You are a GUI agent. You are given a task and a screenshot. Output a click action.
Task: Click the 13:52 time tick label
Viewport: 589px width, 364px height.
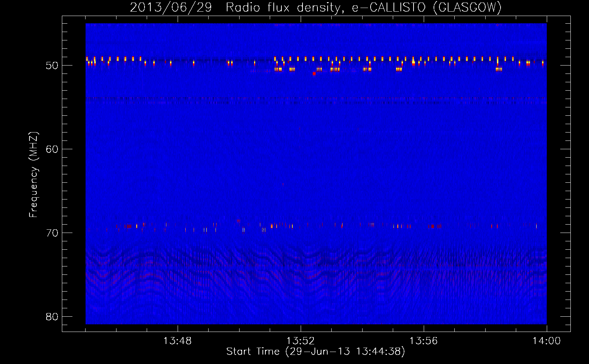(300, 341)
